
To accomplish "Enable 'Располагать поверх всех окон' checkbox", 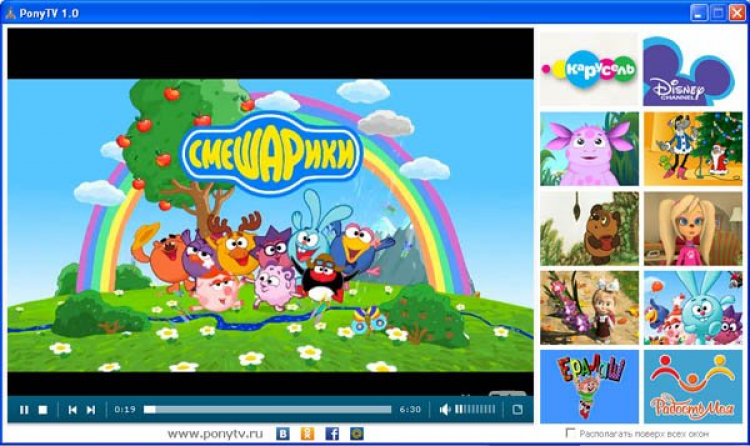I will 570,433.
